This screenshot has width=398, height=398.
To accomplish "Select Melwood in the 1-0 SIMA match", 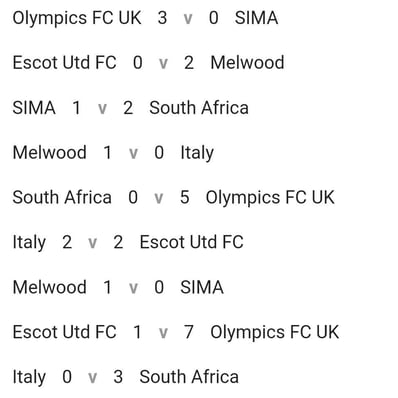I will pos(49,287).
